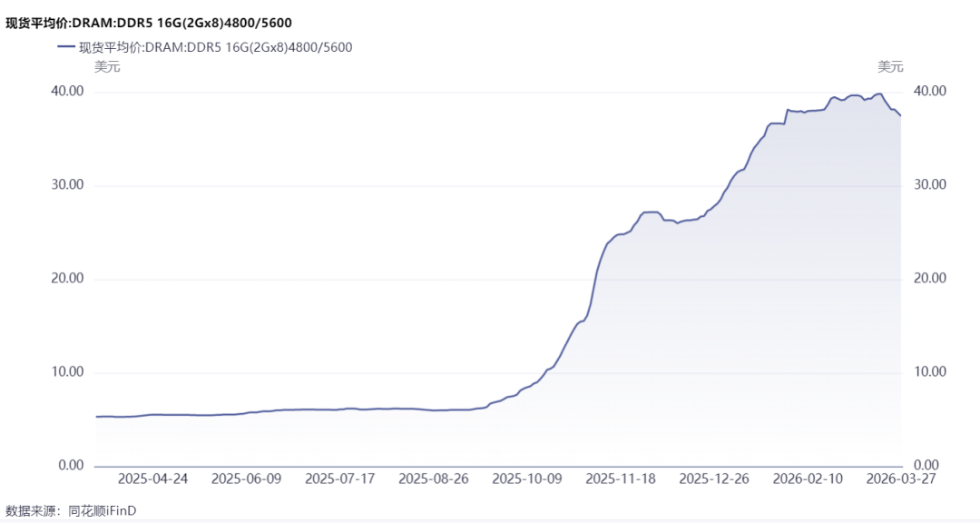The width and height of the screenshot is (980, 523).
Task: Click the left axis 40.00 label
Action: pyautogui.click(x=67, y=92)
